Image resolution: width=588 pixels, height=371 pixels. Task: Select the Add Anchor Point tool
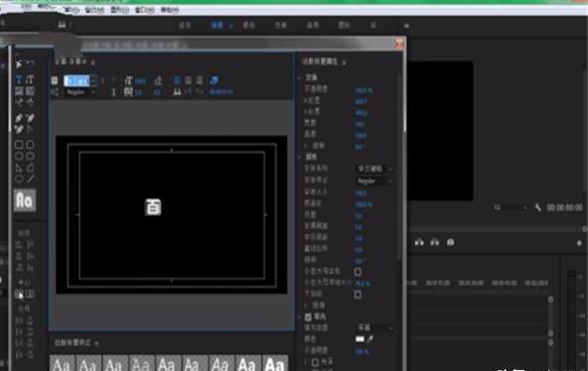19,130
